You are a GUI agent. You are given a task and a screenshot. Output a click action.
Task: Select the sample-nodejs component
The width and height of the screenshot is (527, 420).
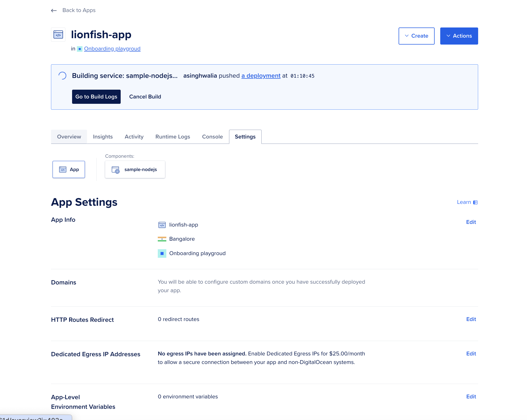point(135,170)
